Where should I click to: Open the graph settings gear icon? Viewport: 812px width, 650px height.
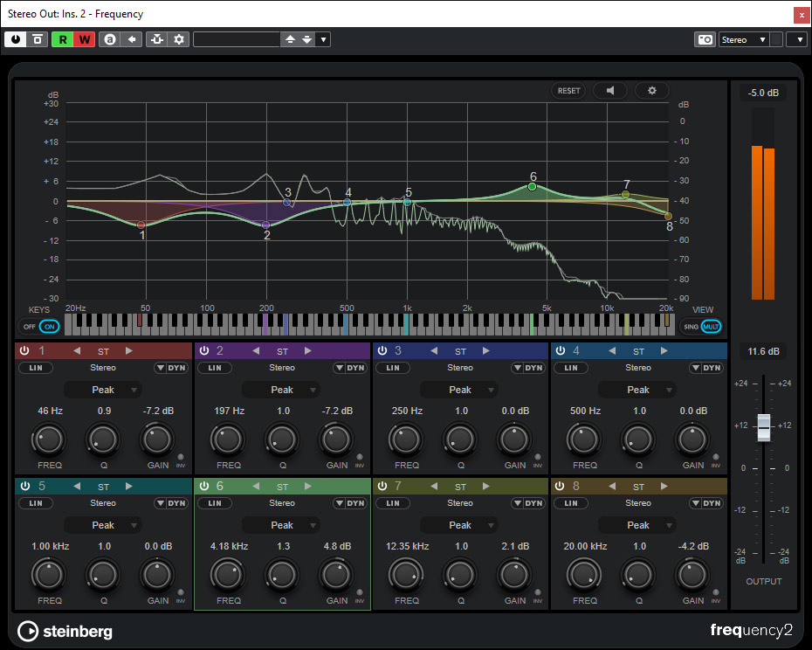[651, 90]
